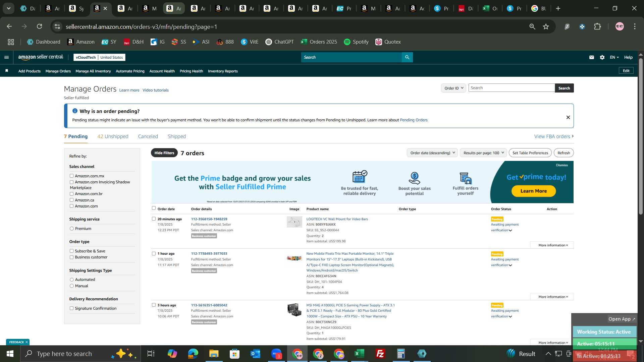This screenshot has height=362, width=644.
Task: Open the Order date (descending) sort dropdown
Action: point(432,153)
